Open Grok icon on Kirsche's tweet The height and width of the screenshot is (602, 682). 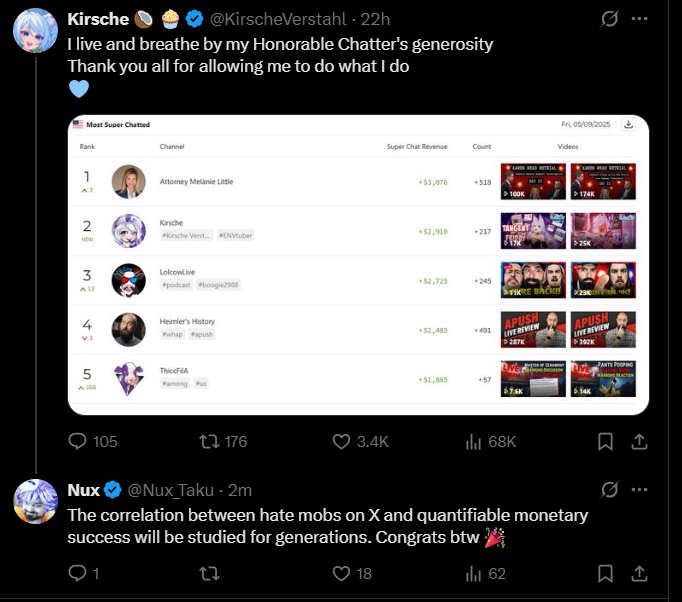(x=609, y=19)
